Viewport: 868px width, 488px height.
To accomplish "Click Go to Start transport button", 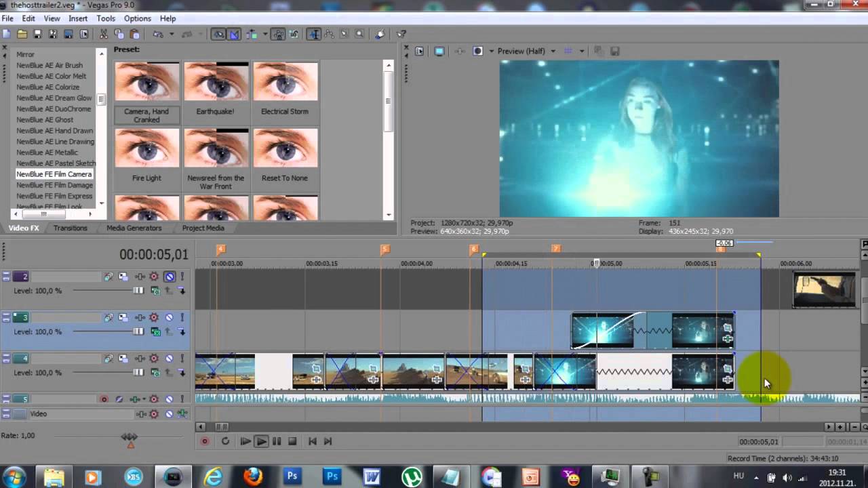I will pos(312,441).
